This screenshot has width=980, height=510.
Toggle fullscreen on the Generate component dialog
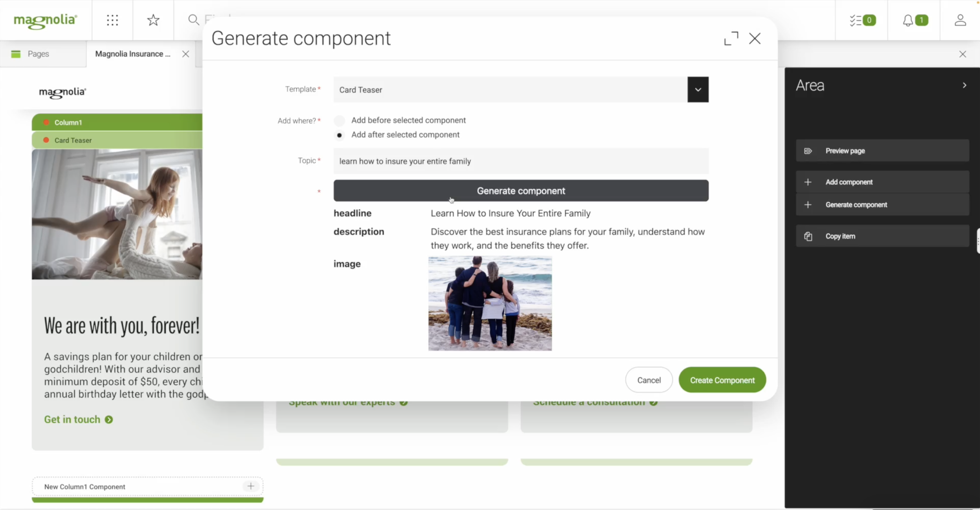click(731, 38)
